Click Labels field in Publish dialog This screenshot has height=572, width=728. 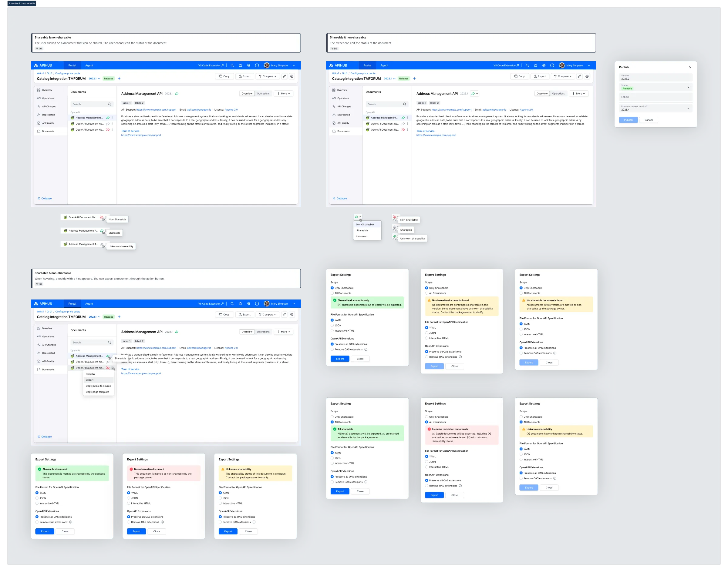(656, 97)
